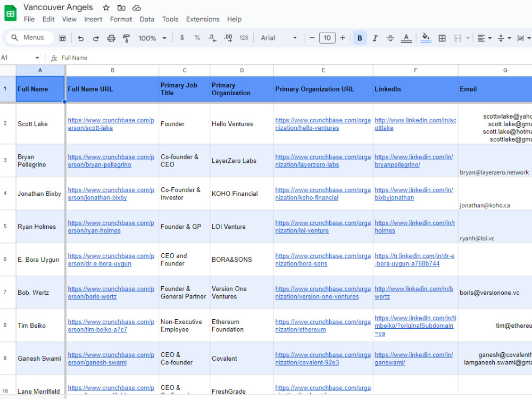The width and height of the screenshot is (532, 399).
Task: Select the Full Name header cell
Action: click(40, 89)
